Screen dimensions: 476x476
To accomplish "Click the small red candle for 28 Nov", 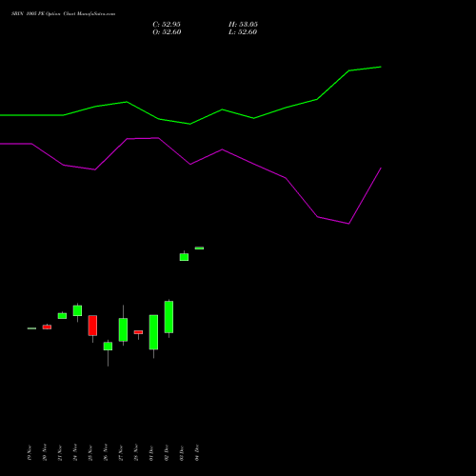I will tap(138, 332).
